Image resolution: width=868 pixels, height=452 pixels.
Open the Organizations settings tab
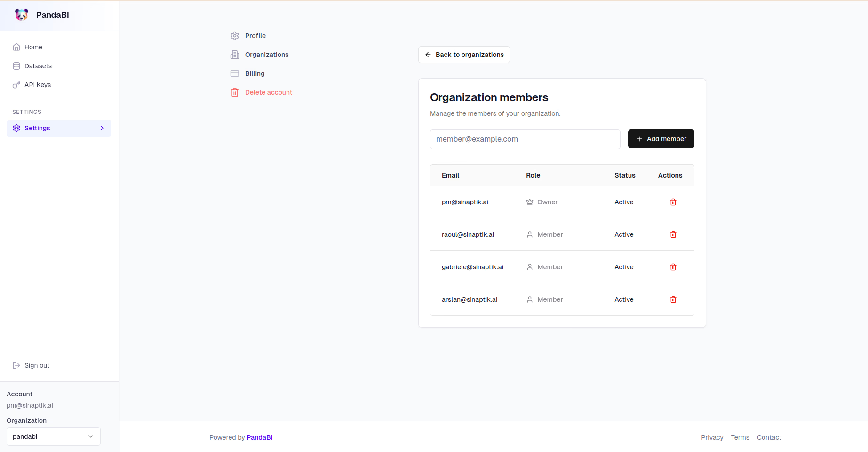tap(267, 55)
